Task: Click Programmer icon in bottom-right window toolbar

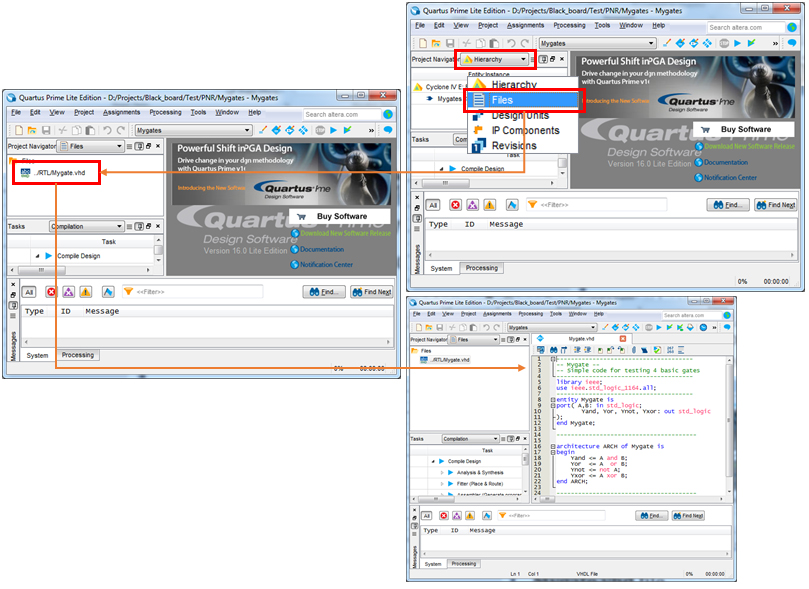Action: (690, 327)
